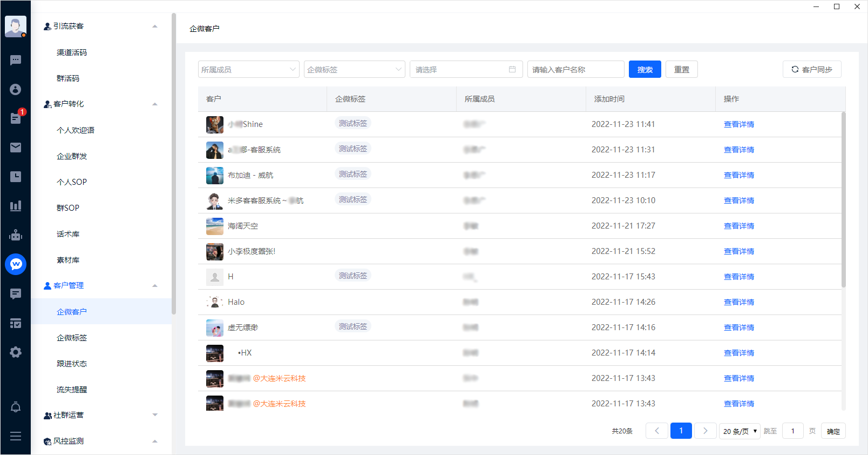Click the chat message icon in left sidebar

(x=16, y=60)
